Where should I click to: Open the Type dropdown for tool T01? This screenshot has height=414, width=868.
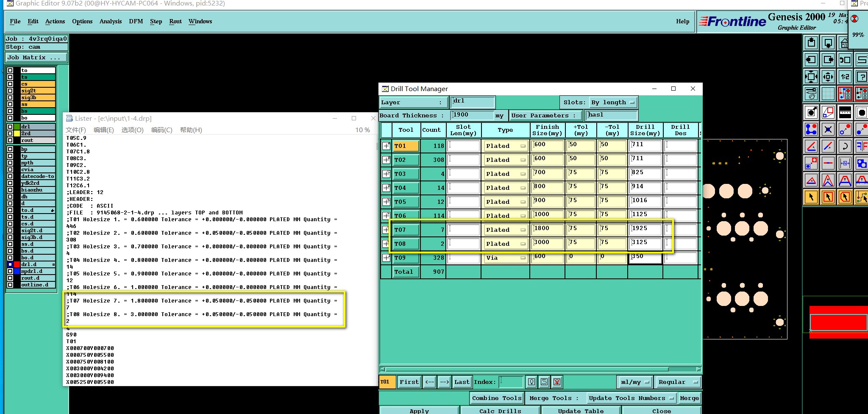[505, 146]
